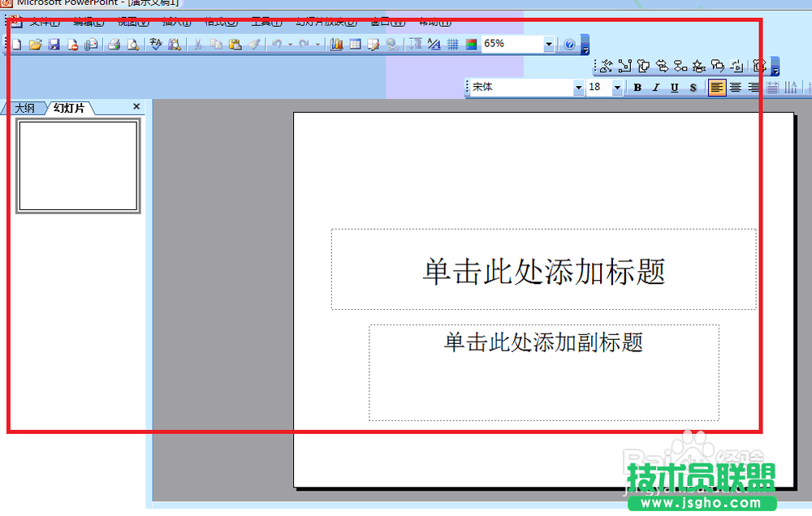Enable underline formatting
Screen dimensions: 812x516
click(x=674, y=87)
